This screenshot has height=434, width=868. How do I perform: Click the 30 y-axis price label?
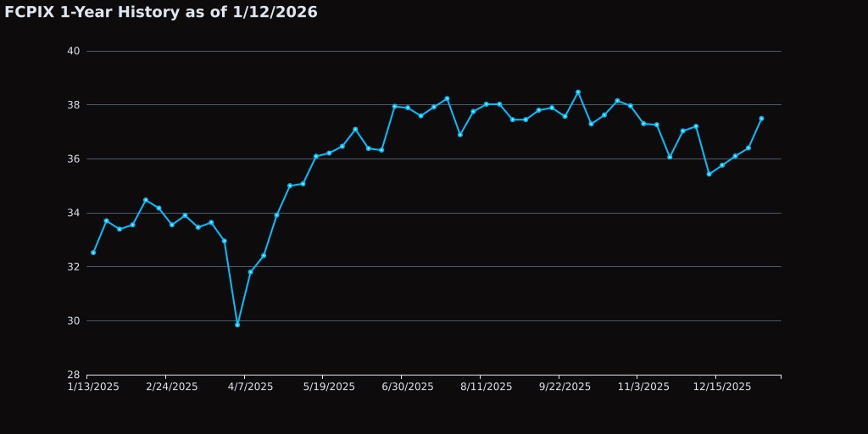(x=74, y=320)
